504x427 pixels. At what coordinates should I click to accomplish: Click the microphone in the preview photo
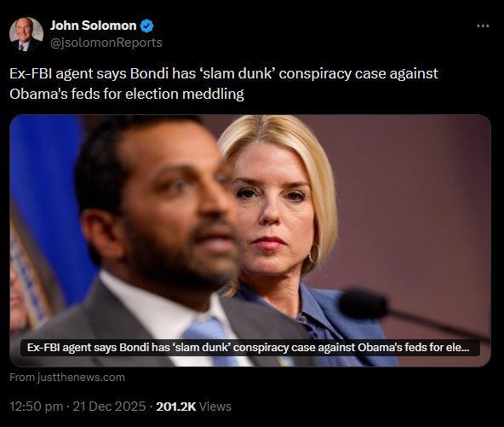pos(364,304)
